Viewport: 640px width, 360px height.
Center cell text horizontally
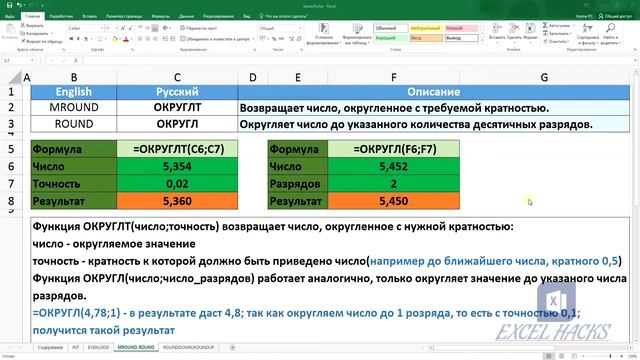point(147,39)
